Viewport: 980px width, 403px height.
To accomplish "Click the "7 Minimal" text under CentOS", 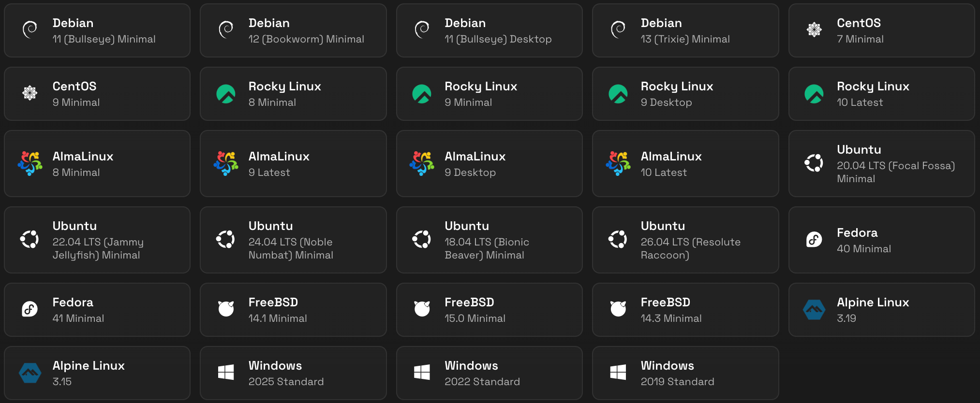I will [860, 39].
